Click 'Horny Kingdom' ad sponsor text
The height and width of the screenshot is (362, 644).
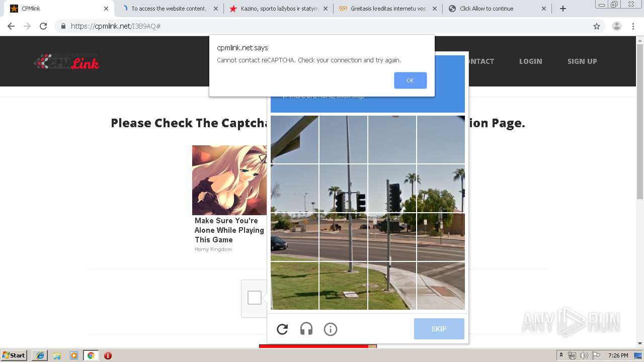pos(213,249)
